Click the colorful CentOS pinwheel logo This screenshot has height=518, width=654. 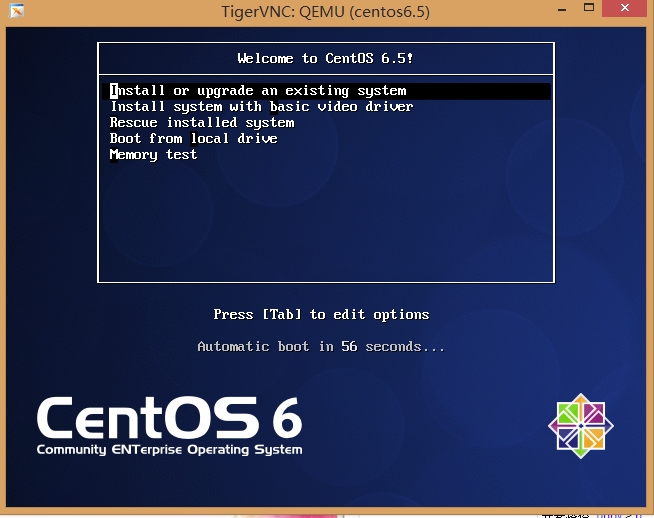pos(581,426)
